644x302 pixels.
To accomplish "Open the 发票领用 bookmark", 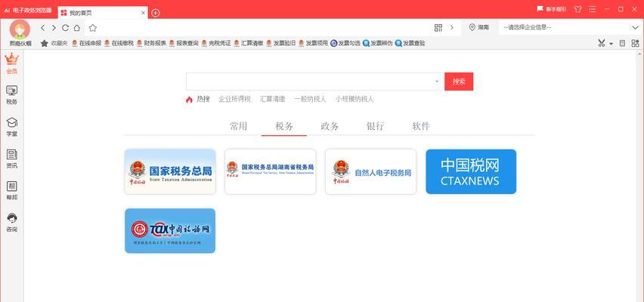I will 314,43.
